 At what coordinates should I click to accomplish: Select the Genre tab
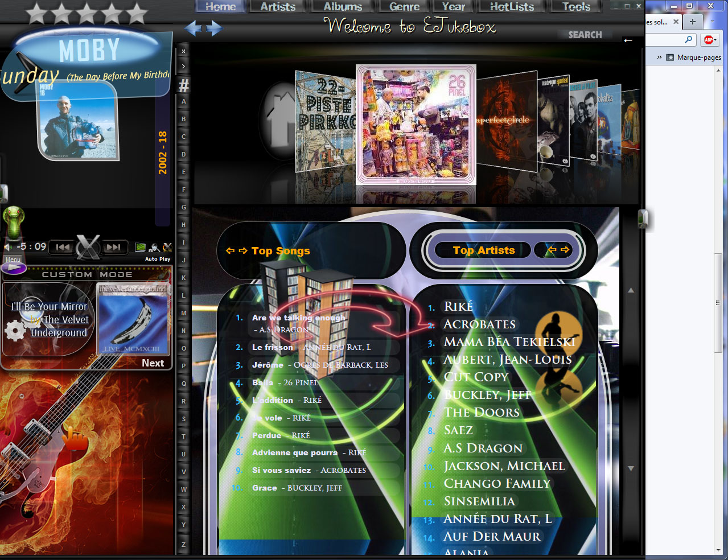(x=404, y=6)
